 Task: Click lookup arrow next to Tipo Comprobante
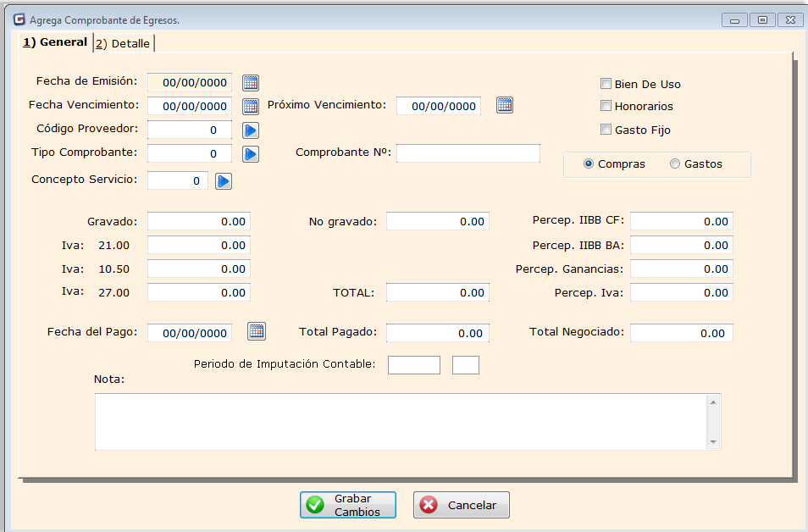click(251, 154)
